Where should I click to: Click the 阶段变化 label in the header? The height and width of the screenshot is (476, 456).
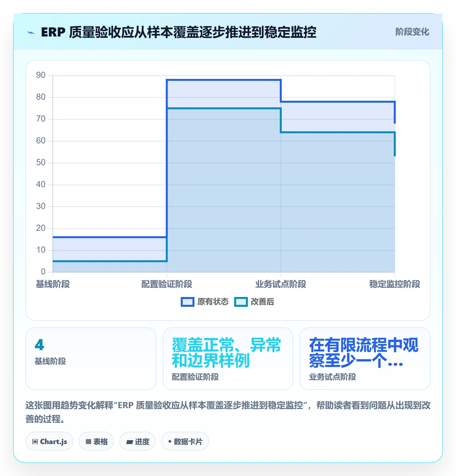[x=412, y=32]
